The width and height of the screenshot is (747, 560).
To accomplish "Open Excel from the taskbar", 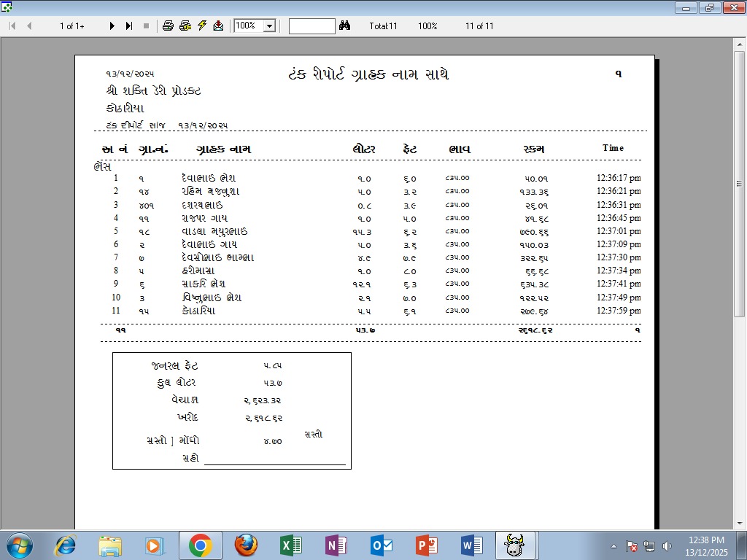I will (291, 545).
